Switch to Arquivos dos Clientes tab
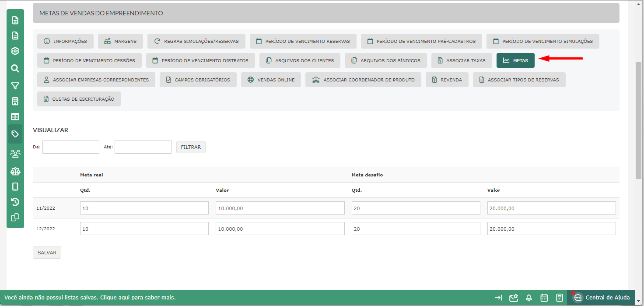The width and height of the screenshot is (644, 306). [300, 60]
